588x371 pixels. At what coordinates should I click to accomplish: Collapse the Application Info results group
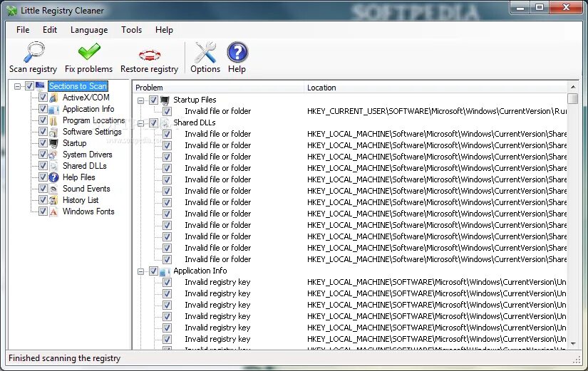click(140, 271)
